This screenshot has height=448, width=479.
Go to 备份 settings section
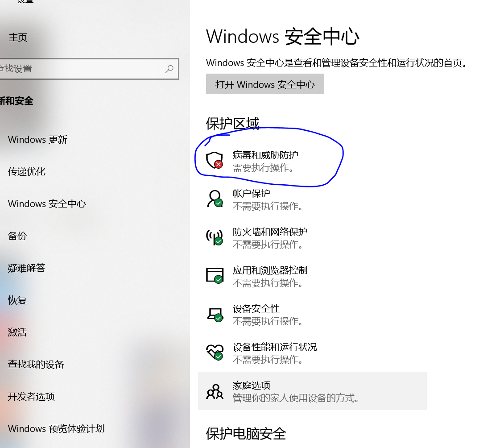(x=17, y=236)
